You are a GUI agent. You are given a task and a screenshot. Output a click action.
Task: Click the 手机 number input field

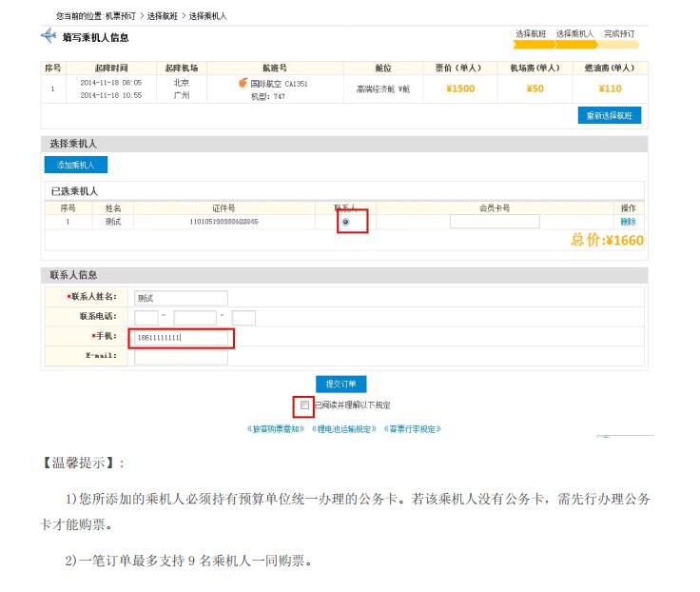pos(181,337)
